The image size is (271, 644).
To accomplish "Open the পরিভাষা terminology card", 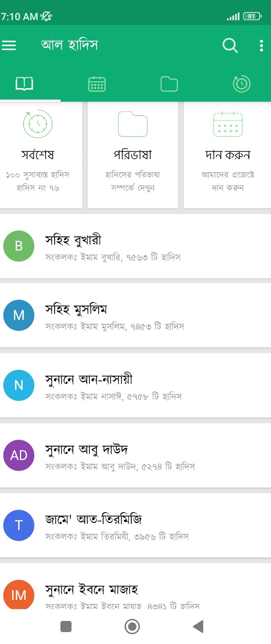I will [133, 155].
